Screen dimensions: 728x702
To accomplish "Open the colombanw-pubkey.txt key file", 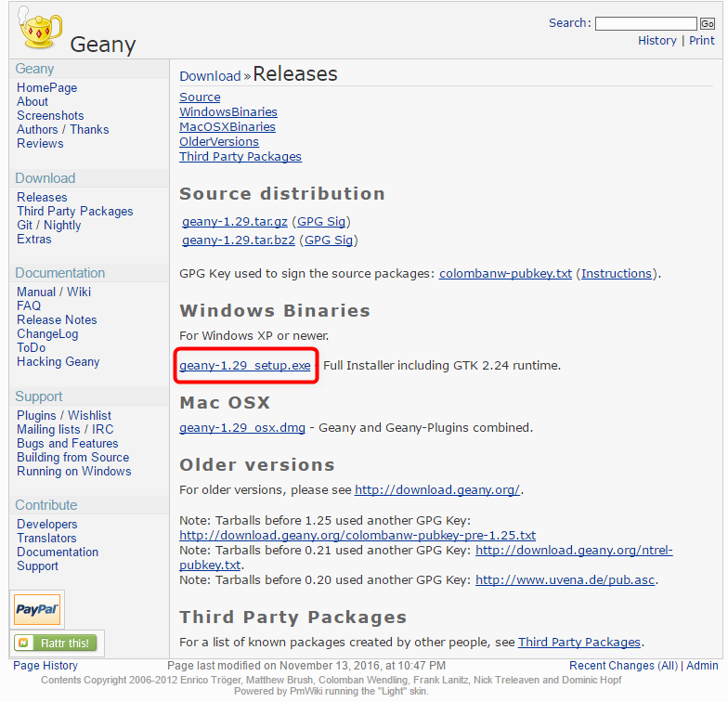I will click(x=505, y=274).
